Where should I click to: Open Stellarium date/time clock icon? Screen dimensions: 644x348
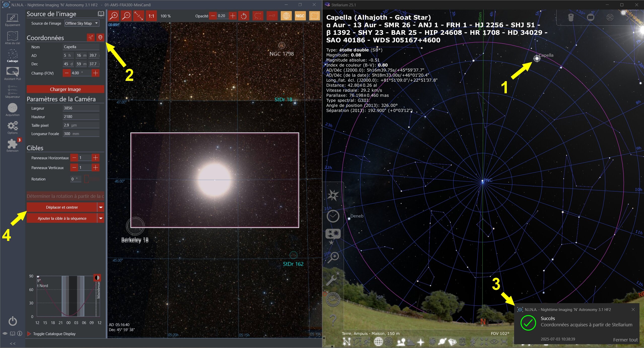(x=333, y=216)
